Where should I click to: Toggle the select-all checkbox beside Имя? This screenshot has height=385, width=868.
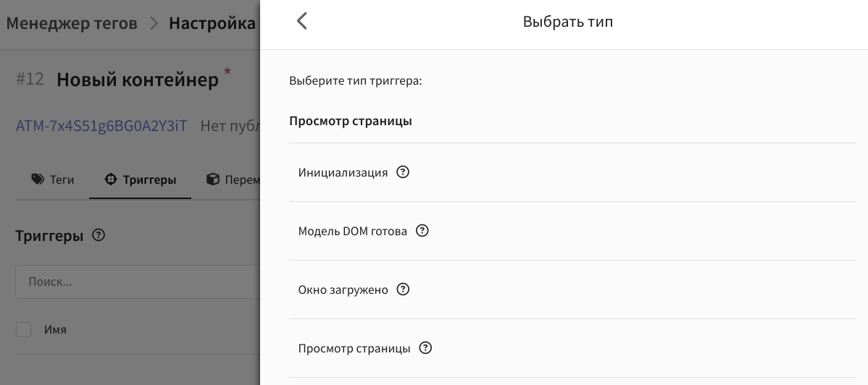coord(23,330)
